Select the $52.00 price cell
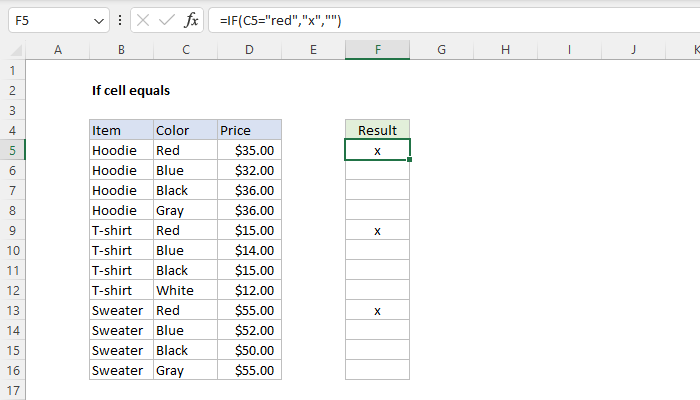 [x=249, y=330]
